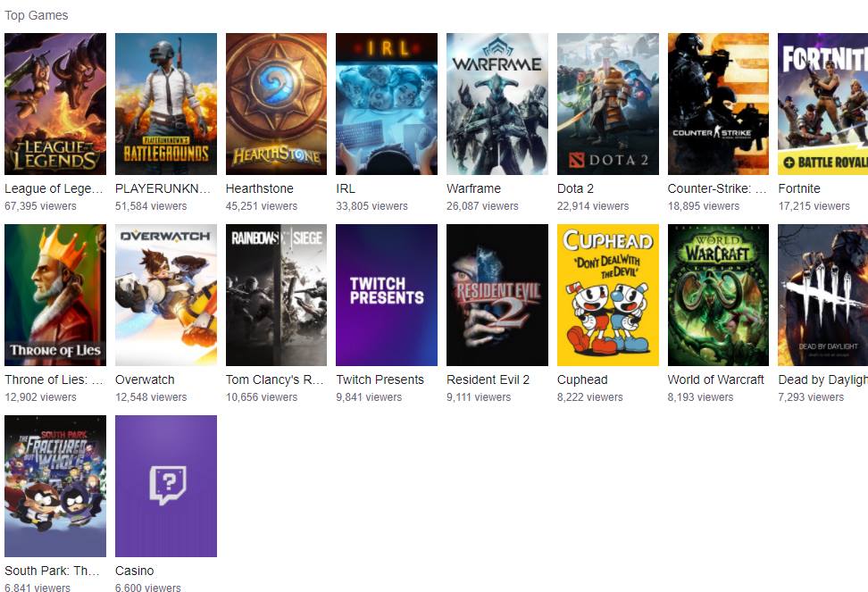Click the Tom Clancy's R… title link
The image size is (868, 592).
coord(274,380)
